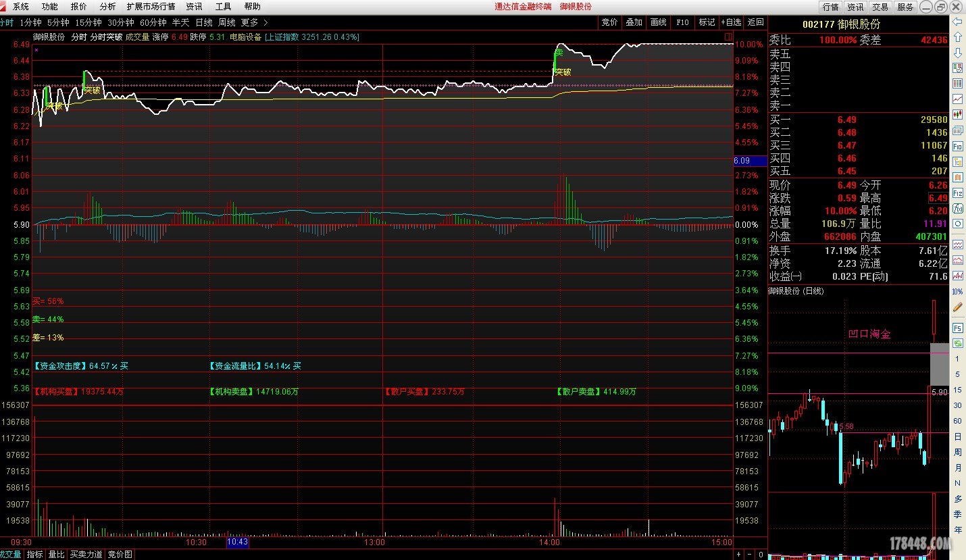Expand the 更多 periods dropdown
The width and height of the screenshot is (966, 560).
tap(255, 22)
